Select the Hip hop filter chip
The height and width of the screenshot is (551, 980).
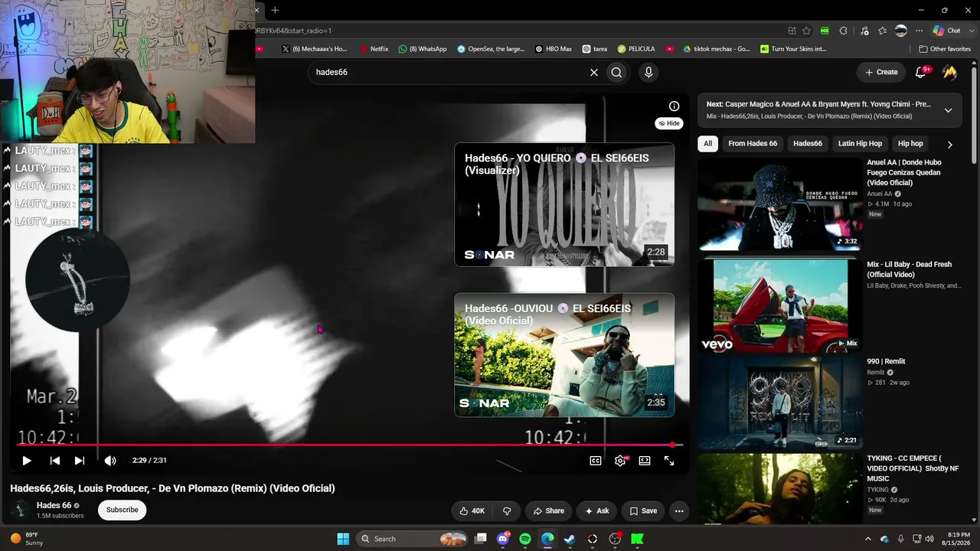910,143
